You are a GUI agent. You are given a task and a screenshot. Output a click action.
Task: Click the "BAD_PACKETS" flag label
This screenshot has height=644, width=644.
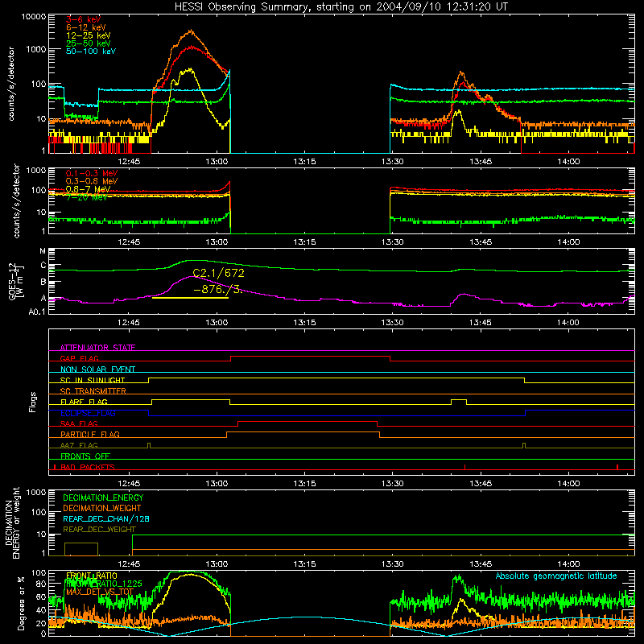tap(88, 467)
